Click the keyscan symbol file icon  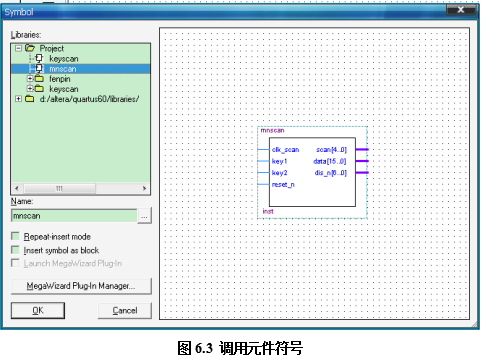pyautogui.click(x=39, y=58)
